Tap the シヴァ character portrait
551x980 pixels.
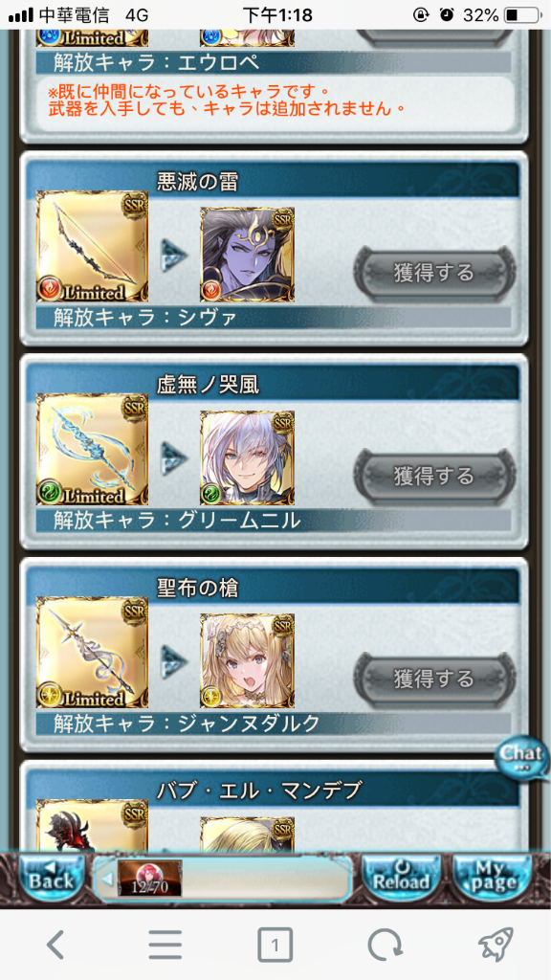click(248, 255)
